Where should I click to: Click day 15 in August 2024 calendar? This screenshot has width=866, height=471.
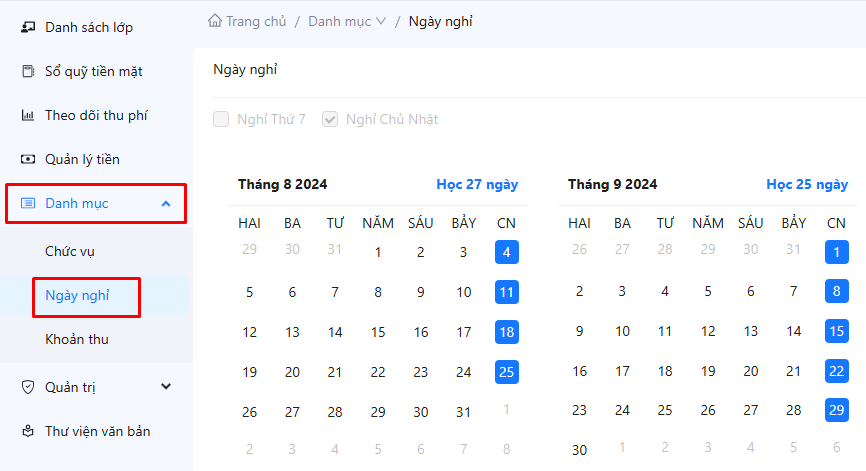[x=378, y=332]
